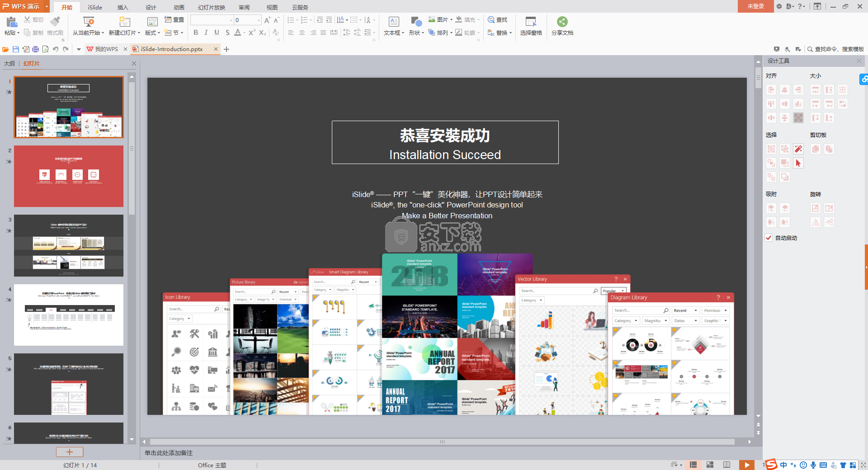Enable the 自动启动 checkbox
Image resolution: width=868 pixels, height=470 pixels.
769,238
